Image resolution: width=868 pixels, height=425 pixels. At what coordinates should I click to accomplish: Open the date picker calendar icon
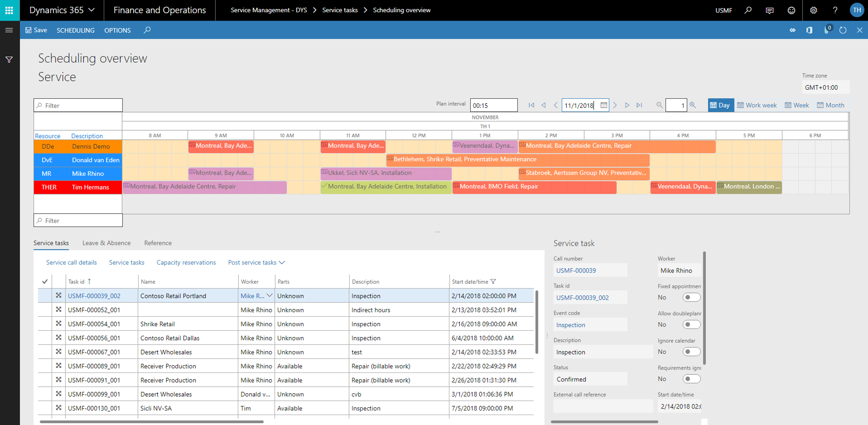[x=604, y=105]
